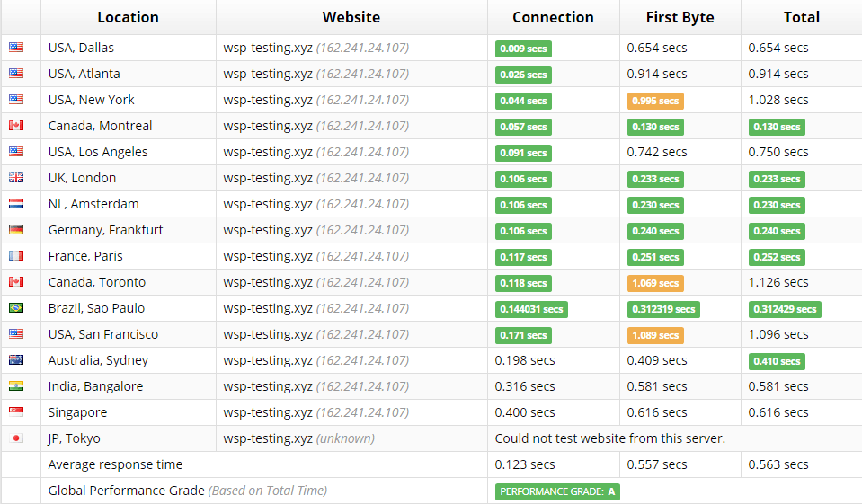
Task: Click the UK flag beside London
Action: tap(16, 178)
